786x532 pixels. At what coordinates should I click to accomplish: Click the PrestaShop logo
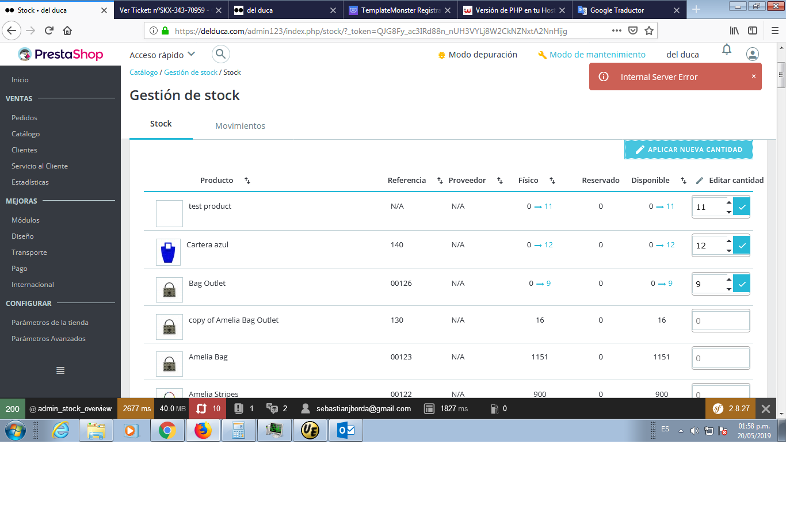pos(60,54)
